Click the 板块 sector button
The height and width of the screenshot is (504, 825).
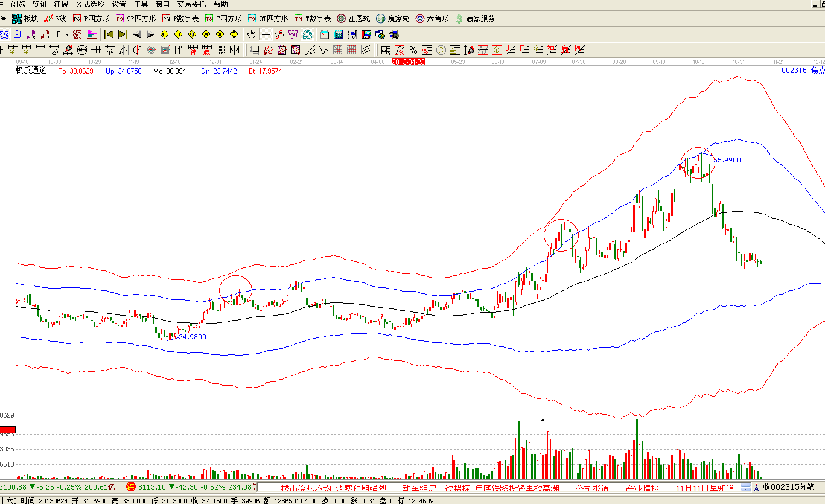(25, 19)
